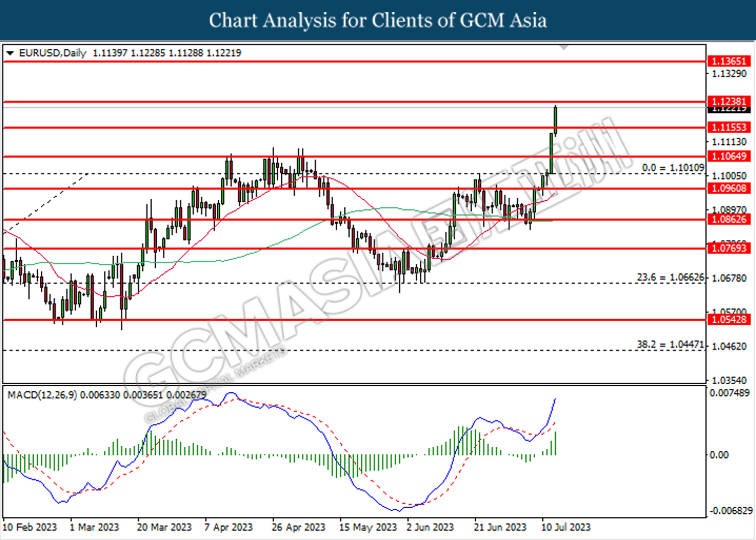Click the 1.04620 price axis value
756x540 pixels.
click(x=729, y=346)
